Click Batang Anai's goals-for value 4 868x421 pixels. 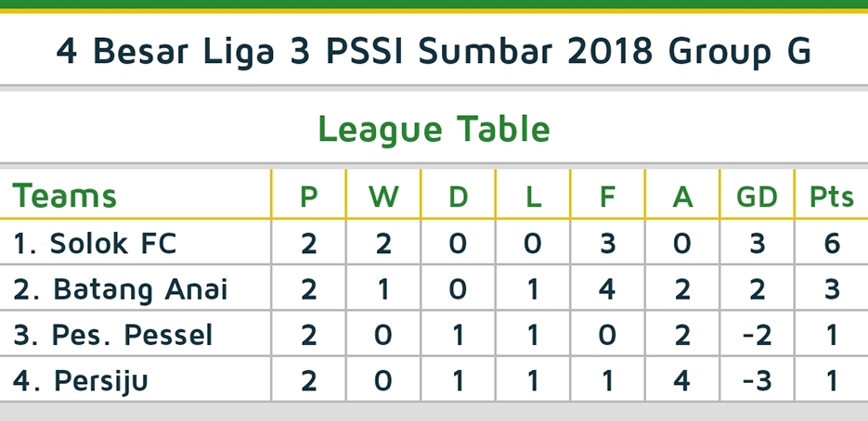coord(607,289)
